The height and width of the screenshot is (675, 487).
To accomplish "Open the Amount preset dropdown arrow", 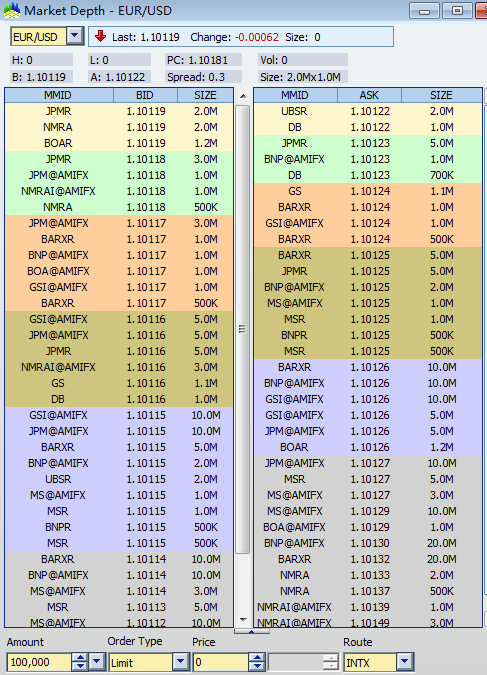I will click(x=97, y=661).
